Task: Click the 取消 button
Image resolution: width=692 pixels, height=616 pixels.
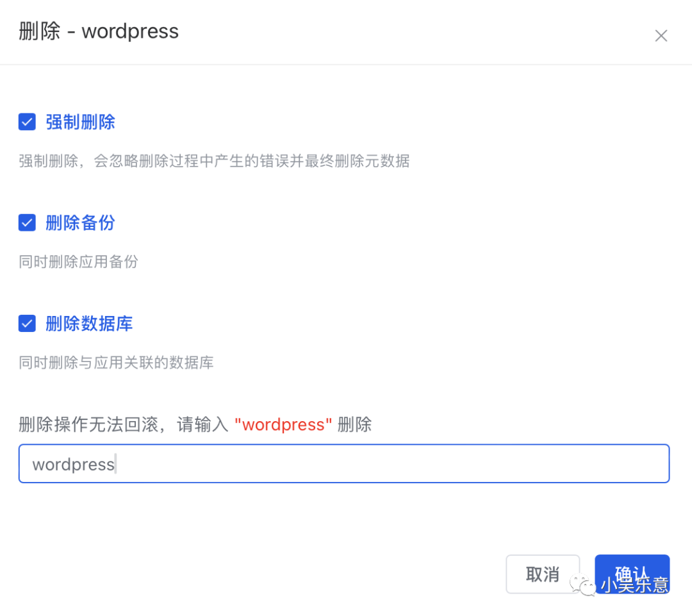Action: point(543,574)
